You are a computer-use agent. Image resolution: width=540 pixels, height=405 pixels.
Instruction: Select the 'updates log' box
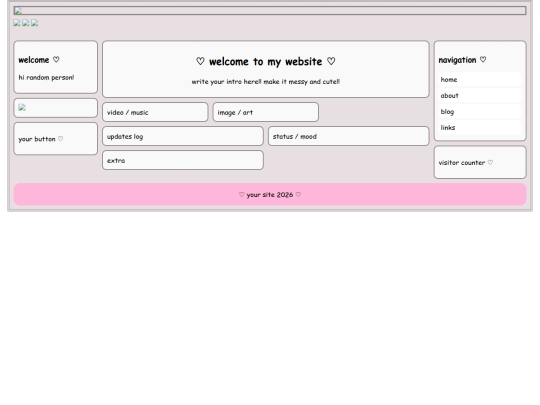[183, 136]
